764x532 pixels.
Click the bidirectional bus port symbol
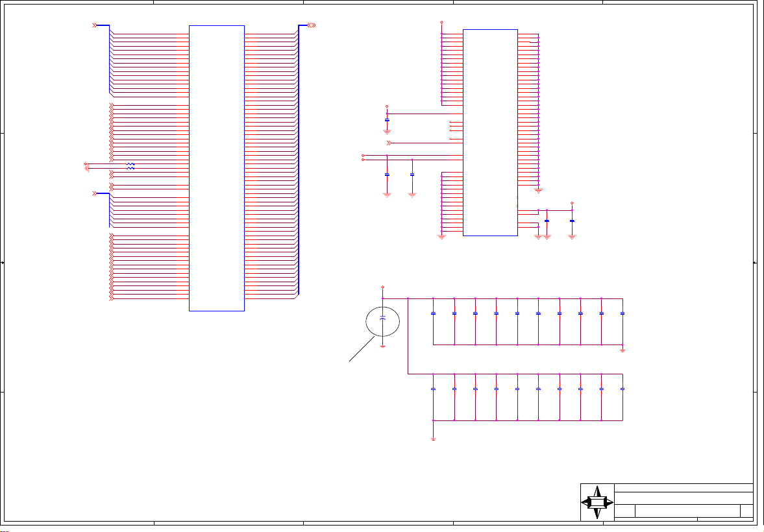click(x=312, y=25)
